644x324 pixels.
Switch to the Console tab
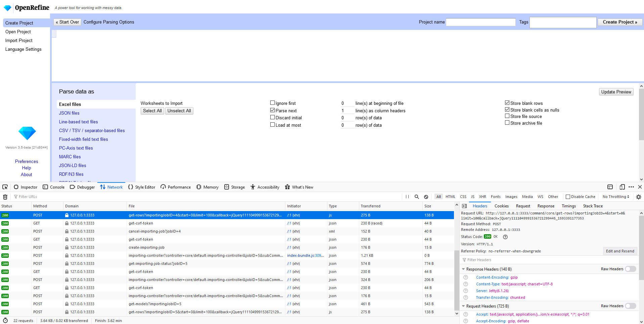[x=54, y=187]
